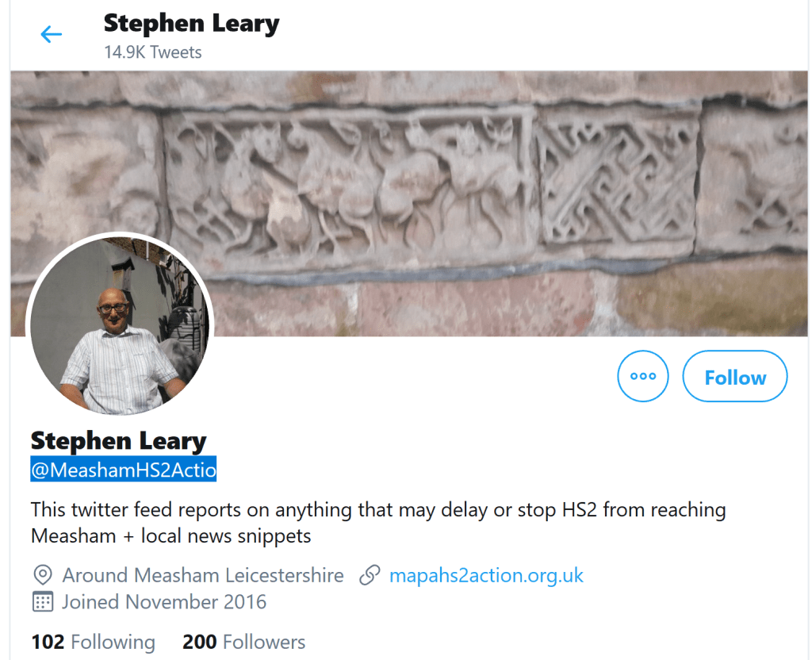View the 200 Followers list
Viewport: 812px width, 660px height.
tap(244, 642)
